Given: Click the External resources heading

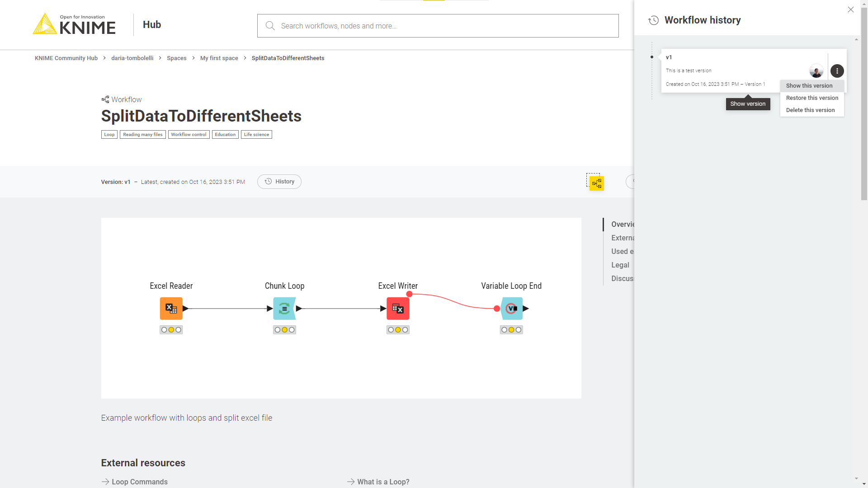Looking at the screenshot, I should [x=143, y=463].
